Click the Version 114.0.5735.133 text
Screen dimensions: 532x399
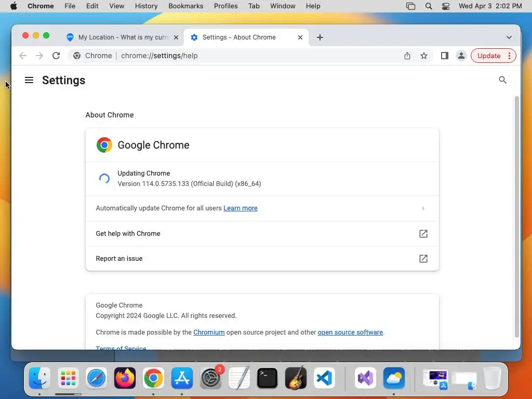189,184
